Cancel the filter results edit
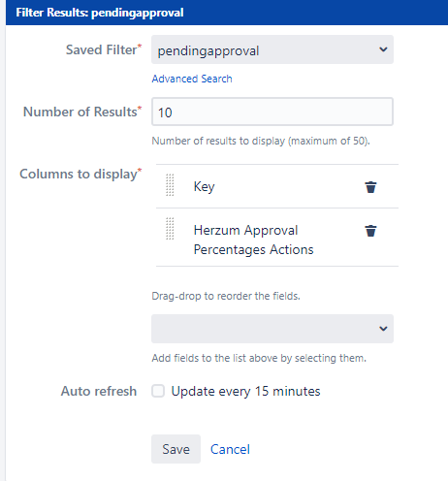Viewport: 448px width, 481px height. 230,449
